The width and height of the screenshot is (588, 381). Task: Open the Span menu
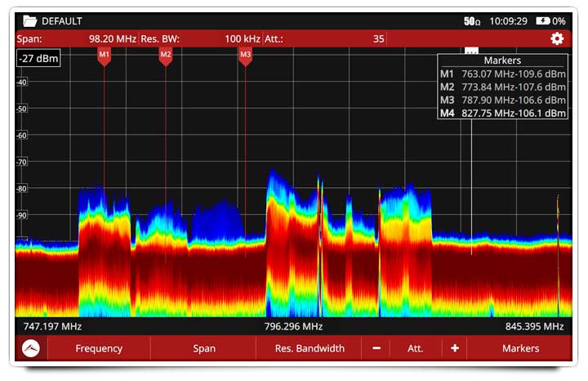204,348
